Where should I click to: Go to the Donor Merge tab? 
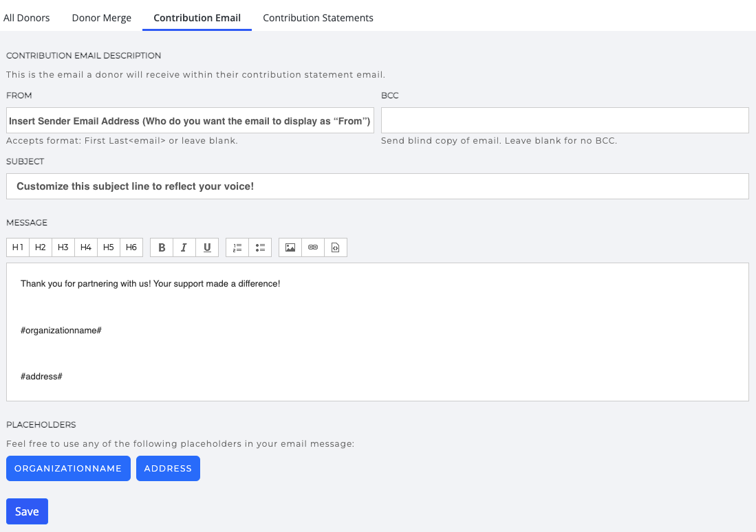pos(101,17)
